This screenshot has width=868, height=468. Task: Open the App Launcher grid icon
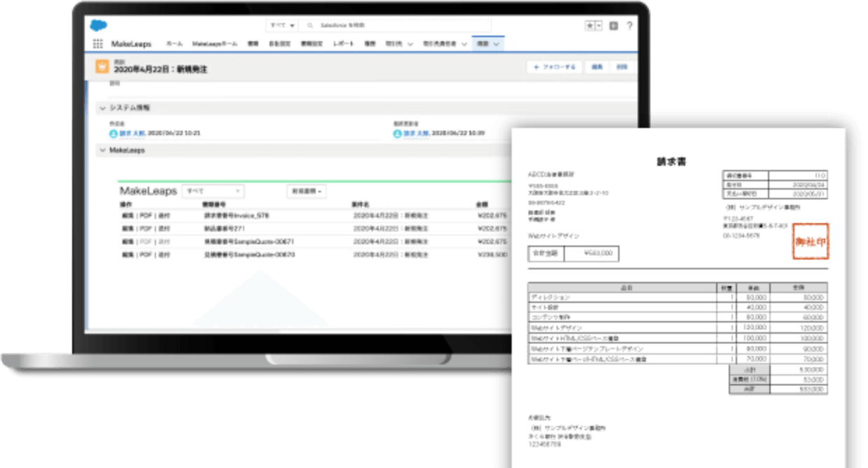point(98,44)
